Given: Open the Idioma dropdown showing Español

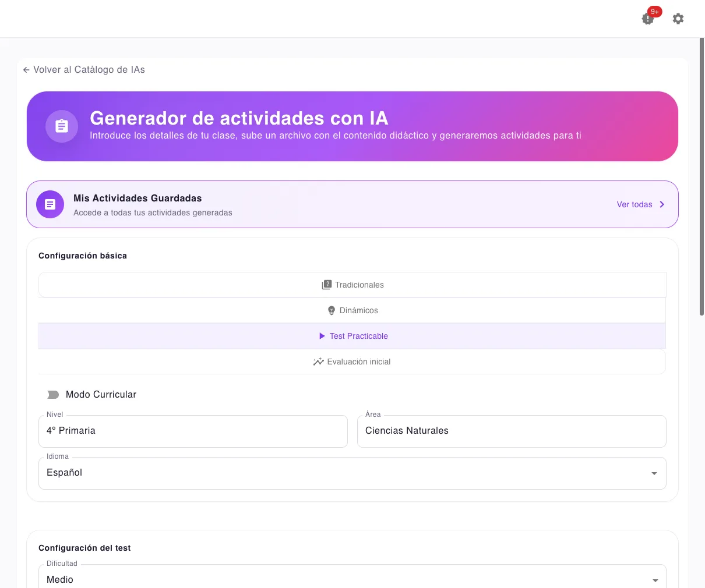Looking at the screenshot, I should pos(352,473).
